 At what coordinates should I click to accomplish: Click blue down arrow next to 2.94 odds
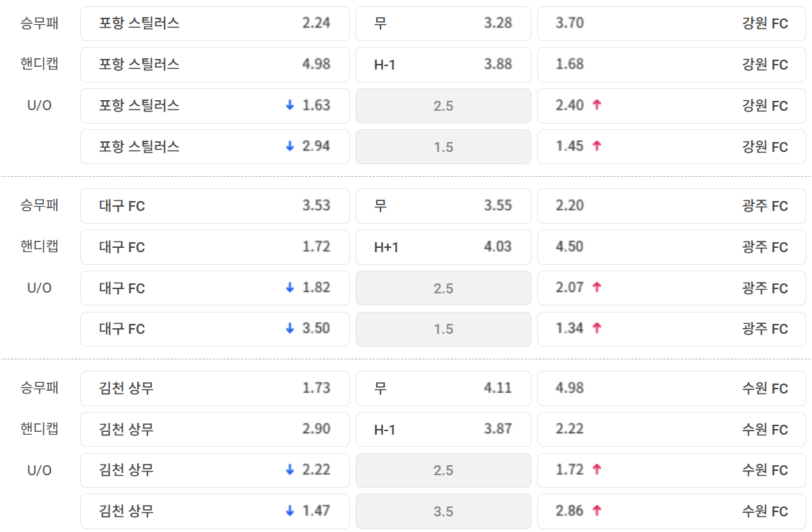pos(290,146)
